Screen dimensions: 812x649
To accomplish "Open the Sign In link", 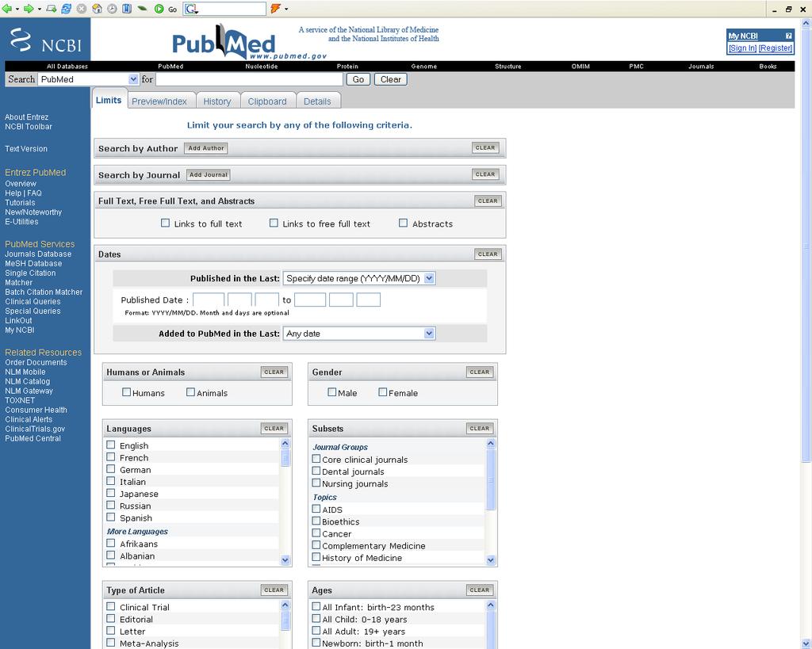I will click(742, 48).
